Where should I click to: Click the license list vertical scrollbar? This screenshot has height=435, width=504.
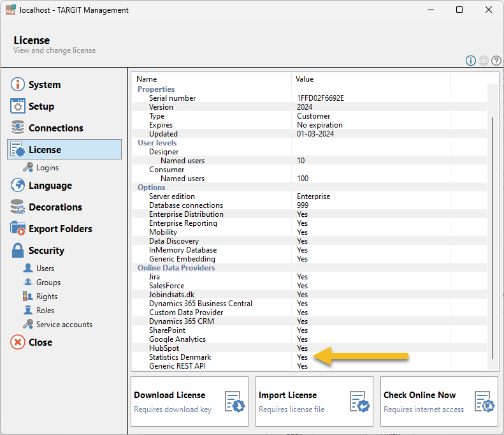point(493,238)
